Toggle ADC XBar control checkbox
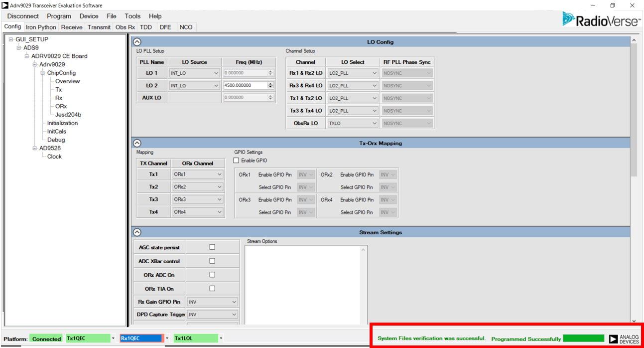This screenshot has width=644, height=348. 212,261
